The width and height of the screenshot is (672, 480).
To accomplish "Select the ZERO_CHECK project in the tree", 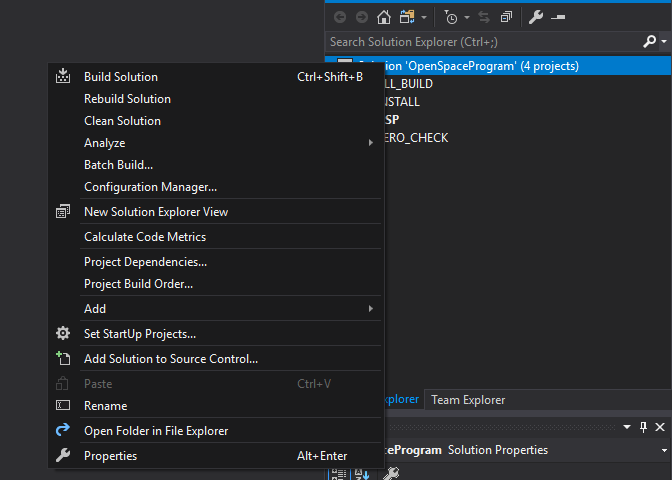I will click(x=416, y=138).
